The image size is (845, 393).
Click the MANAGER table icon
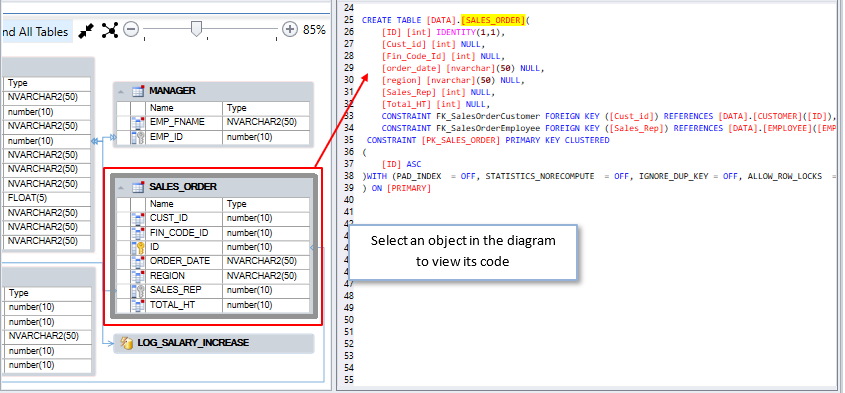click(x=138, y=91)
